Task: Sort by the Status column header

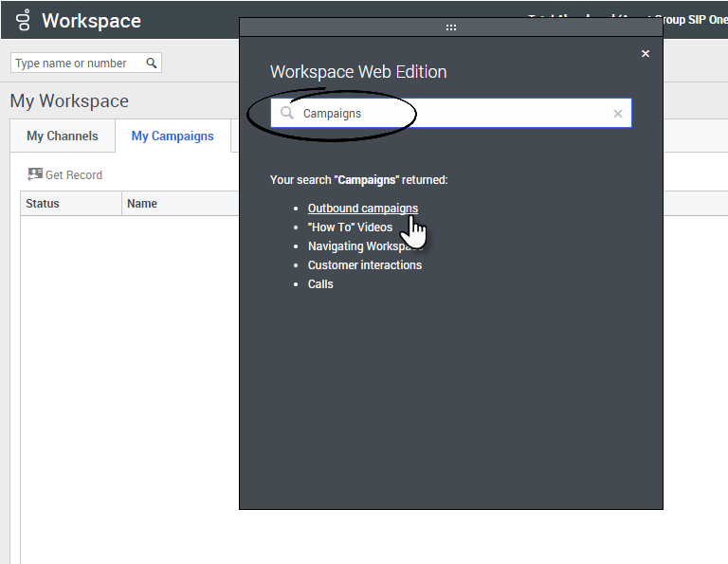Action: tap(71, 203)
